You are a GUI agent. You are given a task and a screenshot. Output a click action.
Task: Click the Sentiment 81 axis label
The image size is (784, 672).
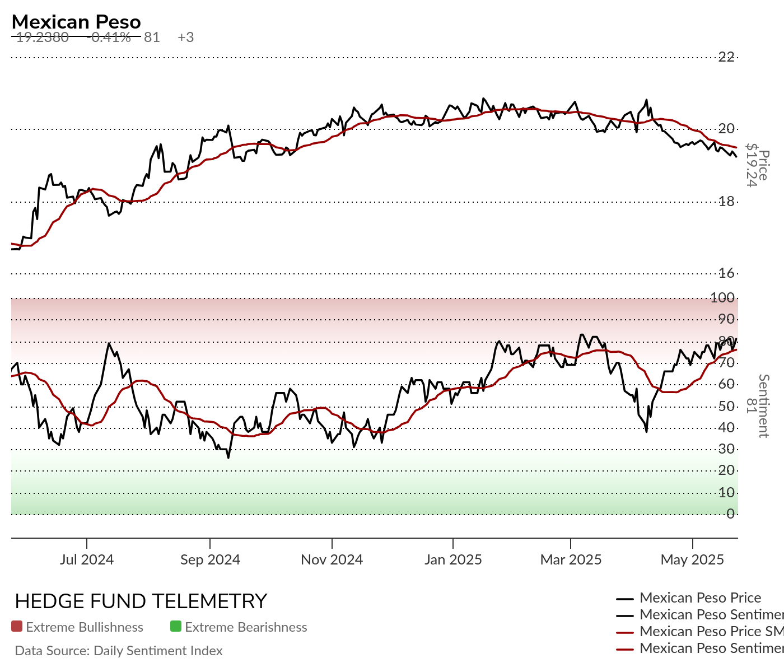pyautogui.click(x=758, y=406)
